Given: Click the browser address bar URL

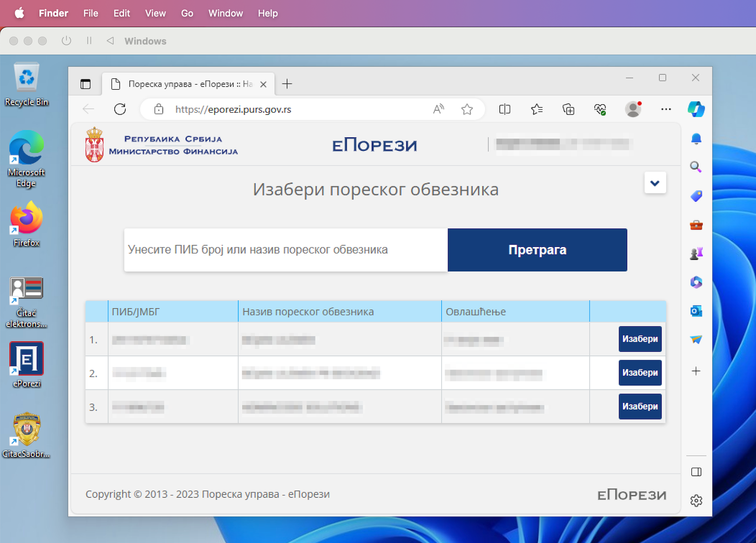Looking at the screenshot, I should click(x=233, y=110).
